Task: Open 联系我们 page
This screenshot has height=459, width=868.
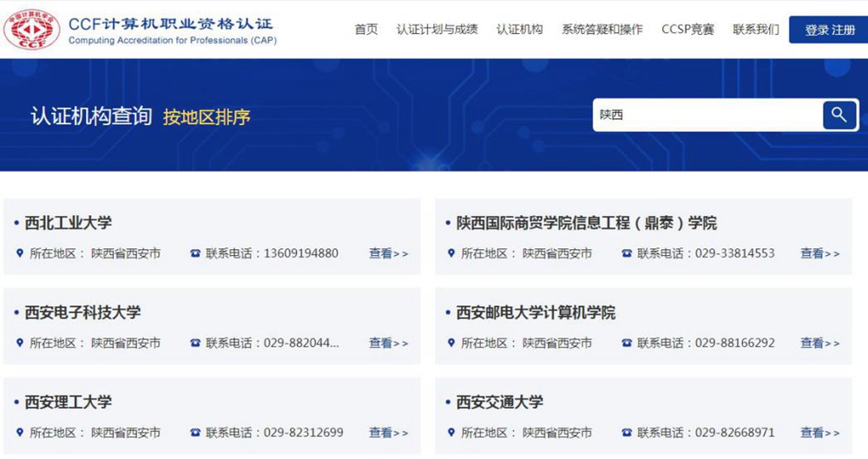Action: click(x=756, y=30)
